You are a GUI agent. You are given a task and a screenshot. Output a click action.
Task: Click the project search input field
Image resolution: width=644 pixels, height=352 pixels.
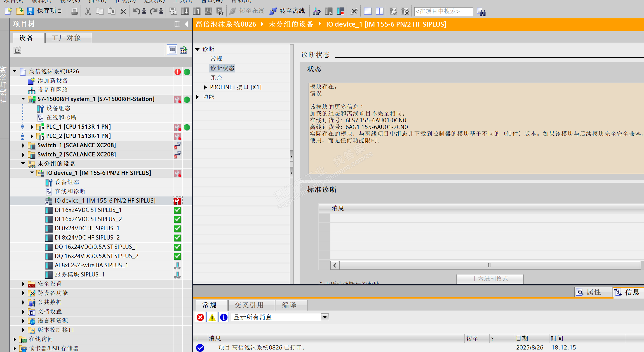(443, 11)
